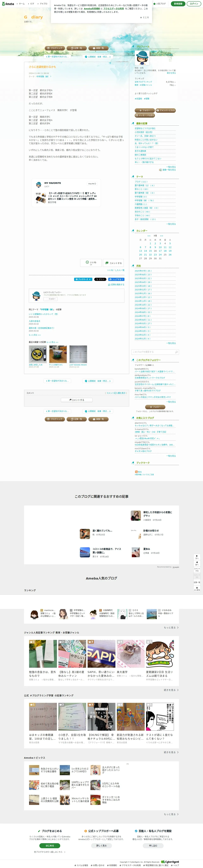The image size is (203, 868).
Task: Click the LUCY profile avatar in プロフィール
Action: 142,58
